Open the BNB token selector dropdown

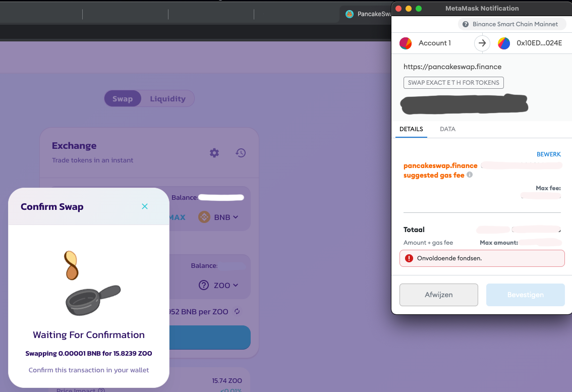[218, 217]
